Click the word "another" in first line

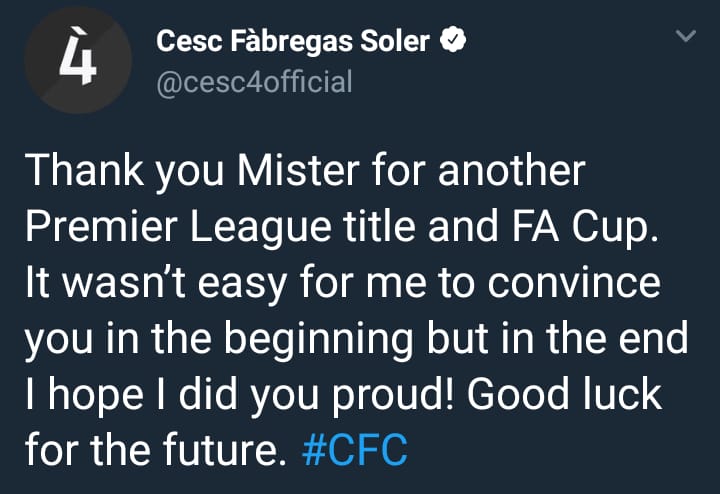pyautogui.click(x=512, y=171)
